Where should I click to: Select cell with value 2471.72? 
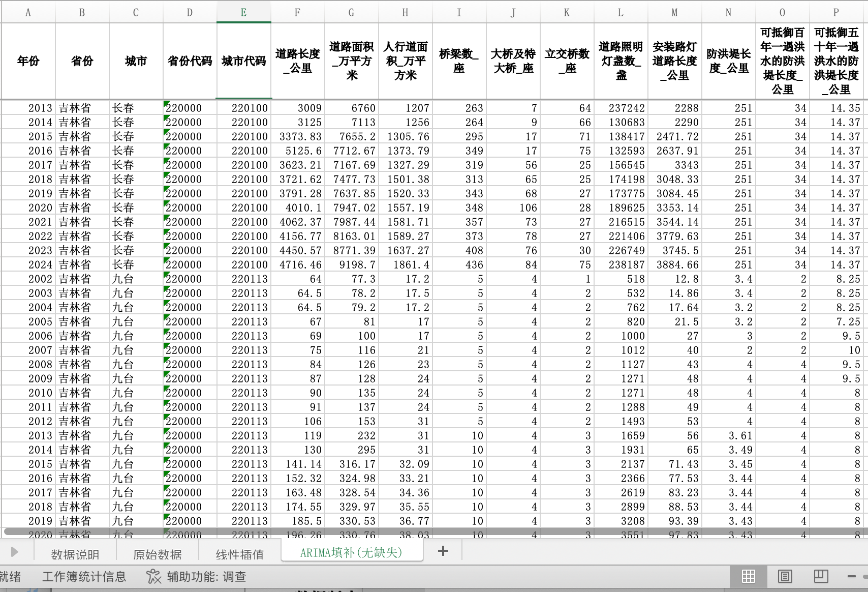click(675, 136)
